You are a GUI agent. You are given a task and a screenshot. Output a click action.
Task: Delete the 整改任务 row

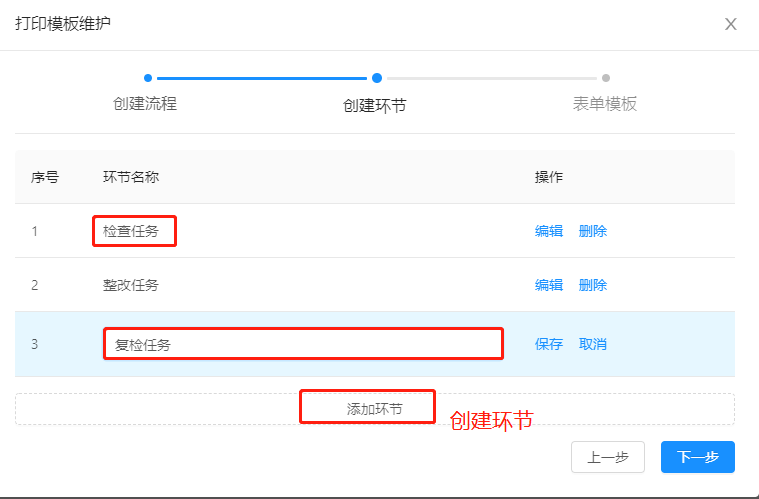pyautogui.click(x=592, y=285)
